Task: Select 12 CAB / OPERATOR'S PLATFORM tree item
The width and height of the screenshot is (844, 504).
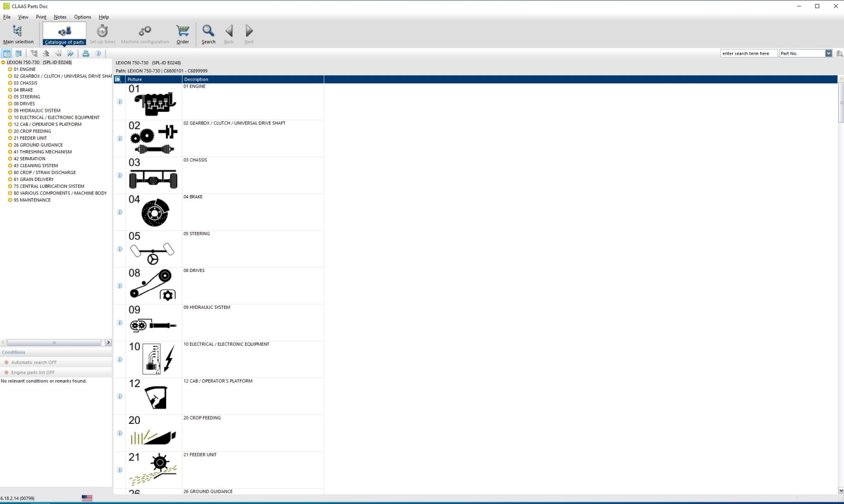Action: point(47,124)
